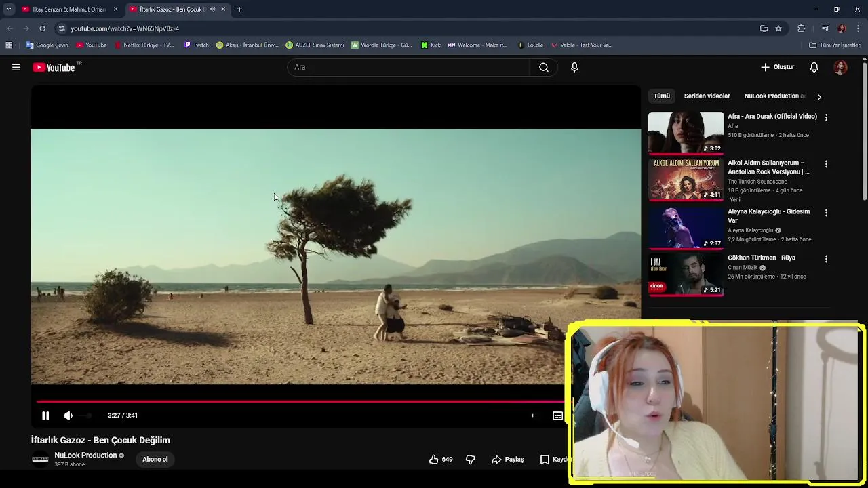Mute the video volume speaker icon
The width and height of the screenshot is (868, 488).
tap(68, 415)
